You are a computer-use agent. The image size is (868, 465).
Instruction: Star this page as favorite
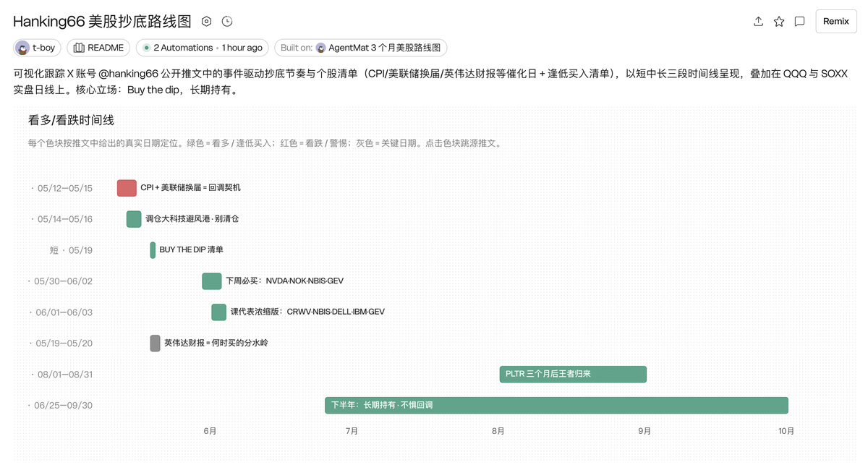[779, 22]
